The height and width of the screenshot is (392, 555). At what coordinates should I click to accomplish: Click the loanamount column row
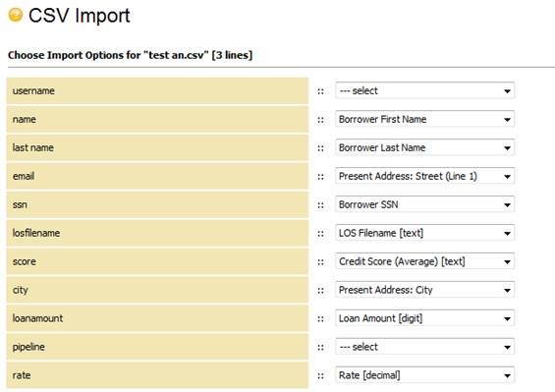[157, 318]
